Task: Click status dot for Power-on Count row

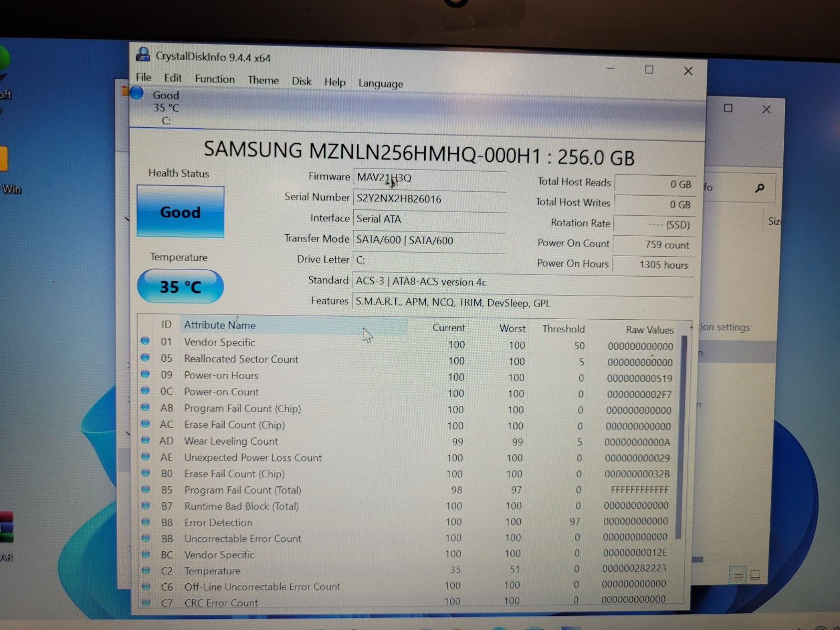Action: [x=145, y=391]
